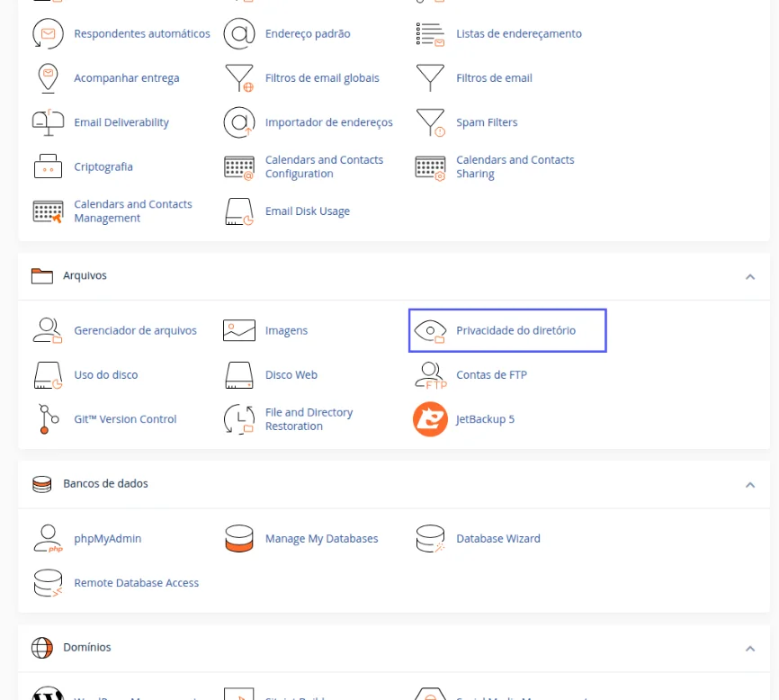779x700 pixels.
Task: Click the Calendars and Contacts Sharing icon
Action: (x=430, y=167)
